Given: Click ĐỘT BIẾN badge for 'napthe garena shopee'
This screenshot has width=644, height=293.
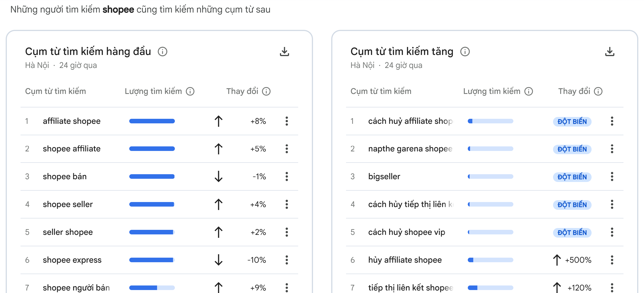Looking at the screenshot, I should 572,149.
